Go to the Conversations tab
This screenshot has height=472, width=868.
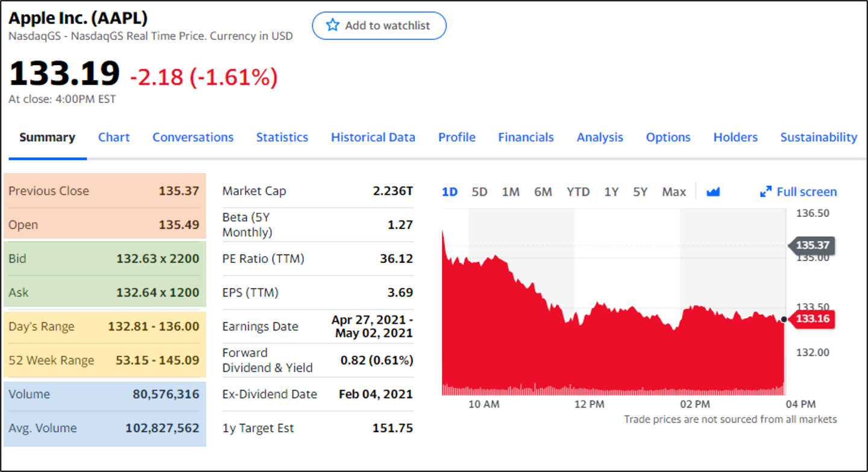click(193, 137)
